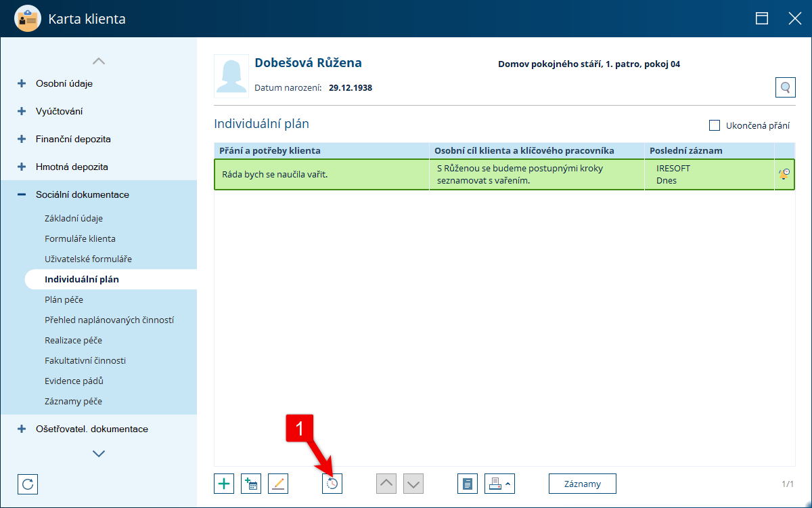The image size is (812, 508).
Task: Click the sidebar down chevron
Action: pyautogui.click(x=99, y=453)
